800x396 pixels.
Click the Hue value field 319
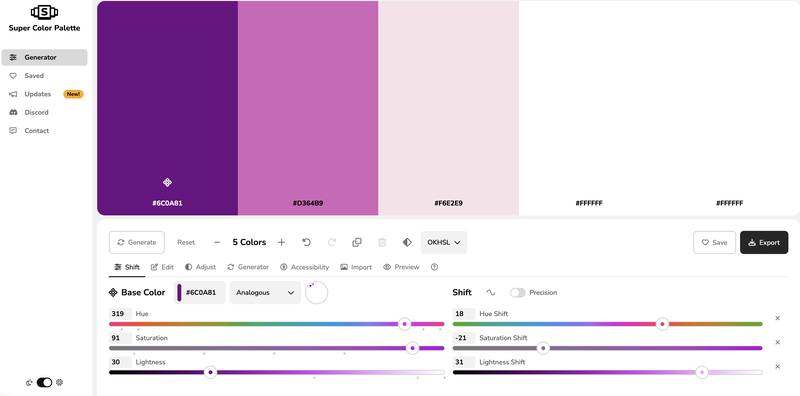(x=120, y=314)
